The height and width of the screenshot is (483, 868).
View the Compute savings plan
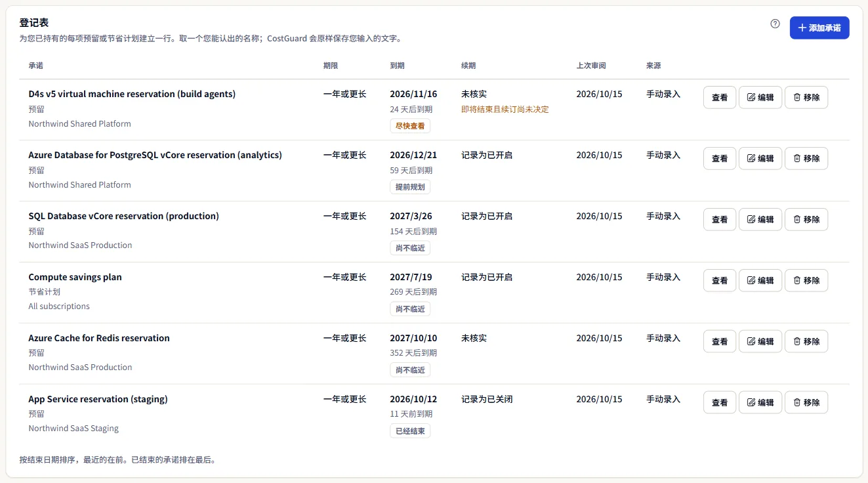coord(720,280)
